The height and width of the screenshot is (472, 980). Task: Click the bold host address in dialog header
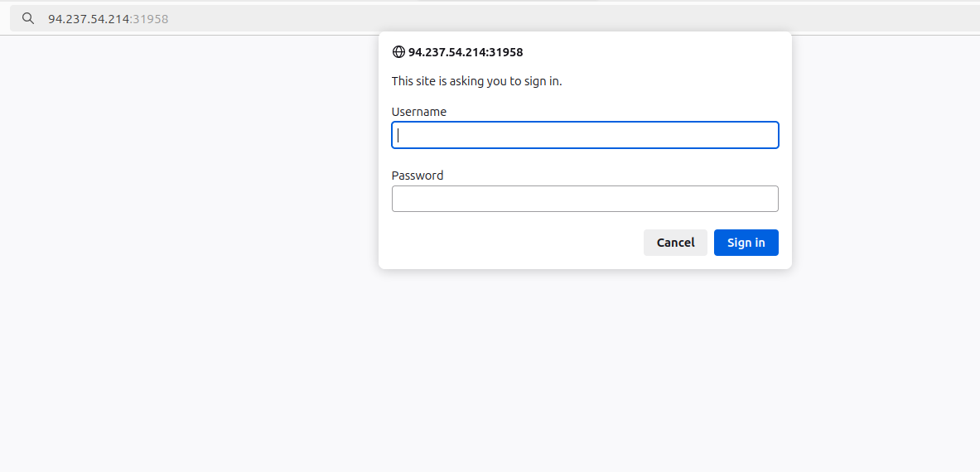pyautogui.click(x=466, y=52)
